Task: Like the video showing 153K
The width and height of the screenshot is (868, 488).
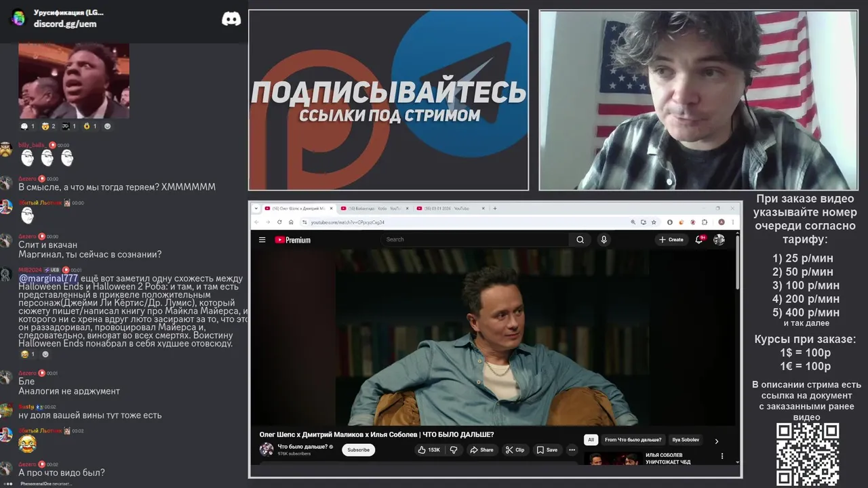Action: point(429,449)
